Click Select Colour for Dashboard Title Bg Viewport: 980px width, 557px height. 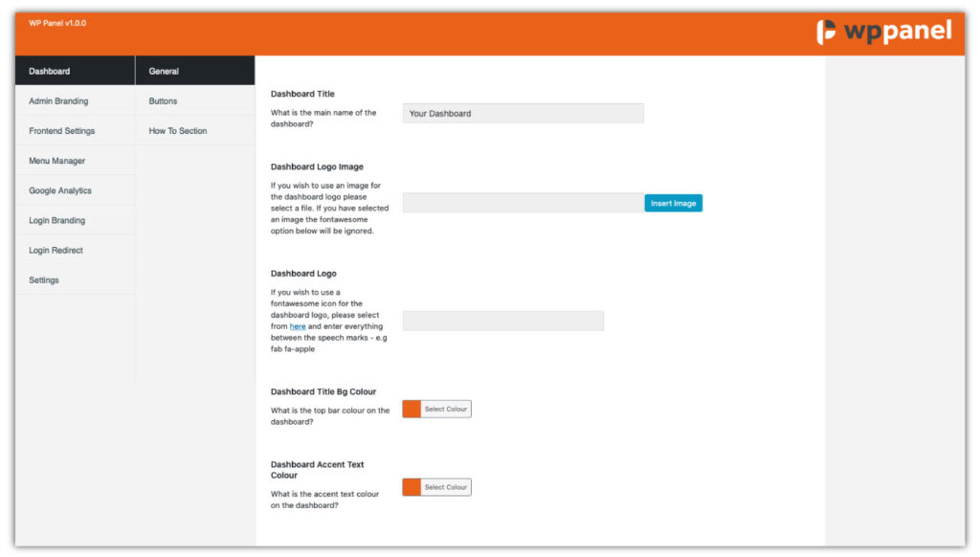pos(446,409)
